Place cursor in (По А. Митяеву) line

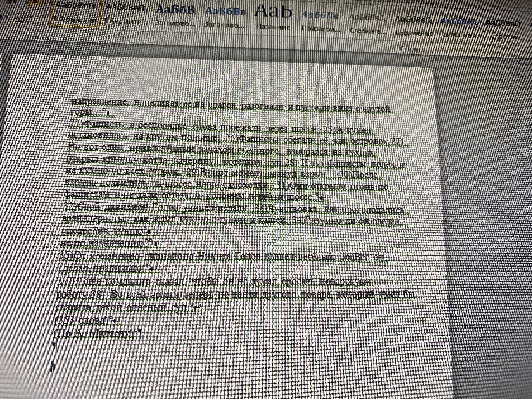point(94,334)
